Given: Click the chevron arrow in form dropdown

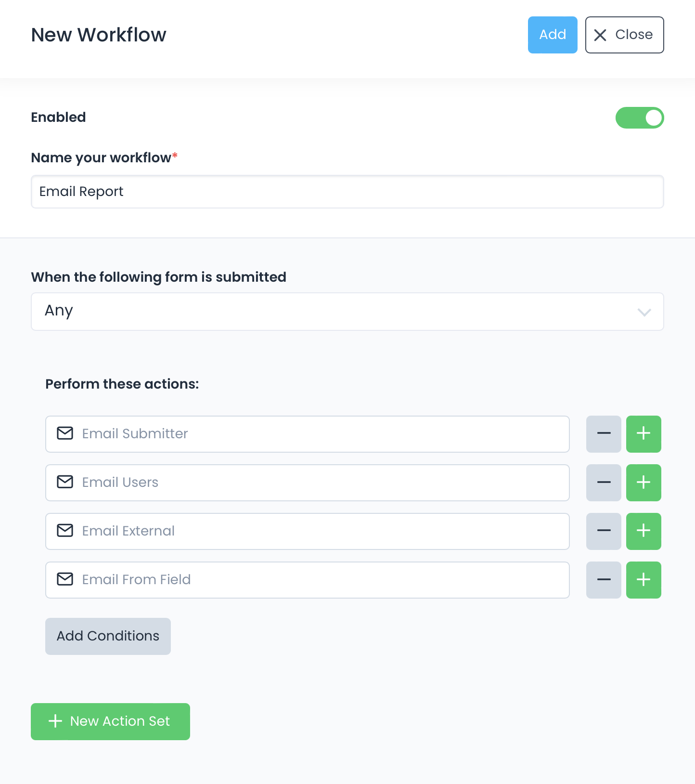Looking at the screenshot, I should pos(644,312).
